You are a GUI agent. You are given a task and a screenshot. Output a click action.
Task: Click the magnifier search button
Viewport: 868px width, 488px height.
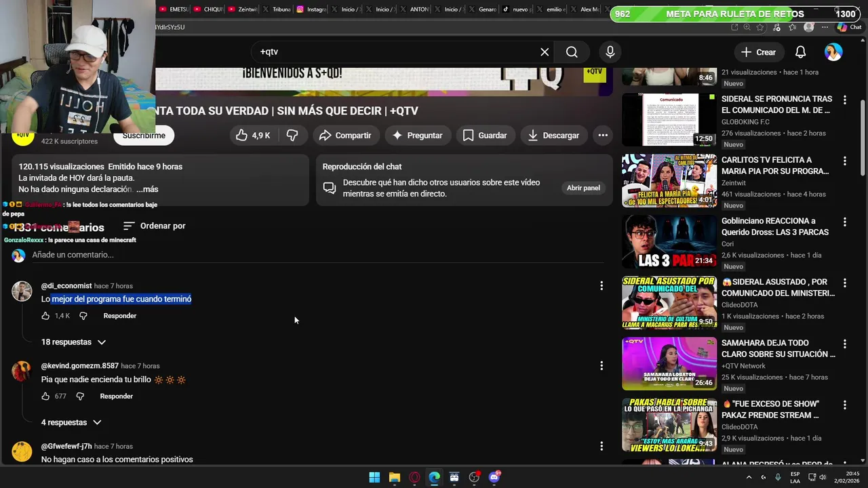pyautogui.click(x=572, y=52)
